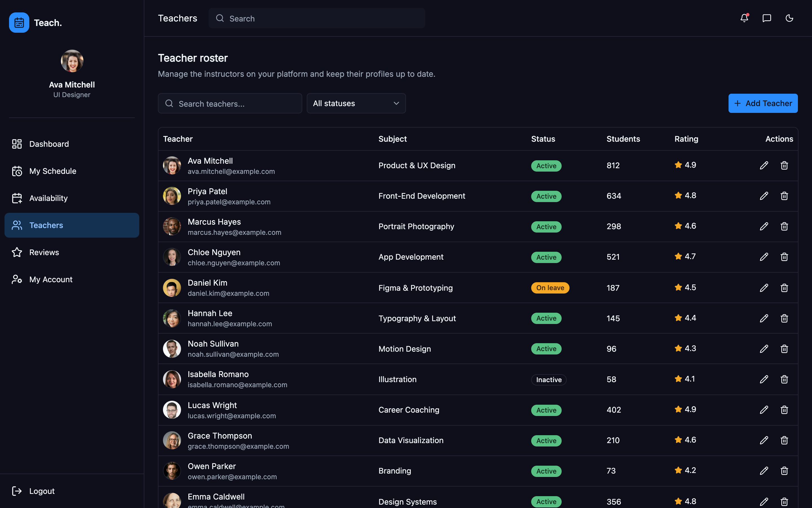The height and width of the screenshot is (508, 812).
Task: Focus the top Search field
Action: coord(316,18)
